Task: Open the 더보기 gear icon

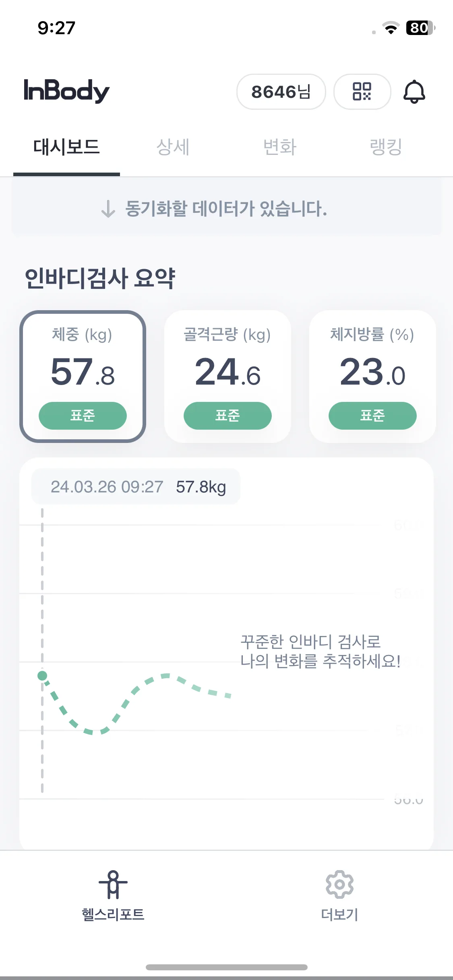Action: coord(339,884)
